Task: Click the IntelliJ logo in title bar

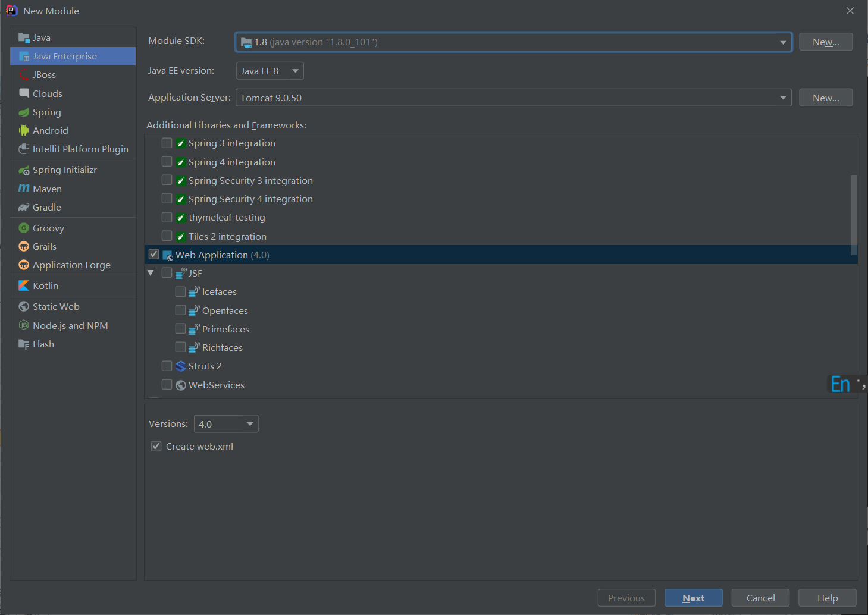Action: click(x=11, y=11)
